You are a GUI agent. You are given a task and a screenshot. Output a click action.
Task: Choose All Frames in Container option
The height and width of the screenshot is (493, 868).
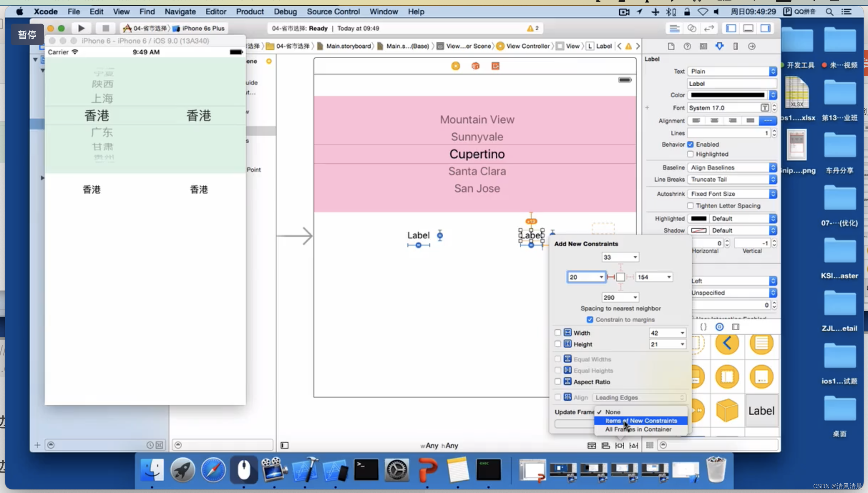[x=641, y=429]
